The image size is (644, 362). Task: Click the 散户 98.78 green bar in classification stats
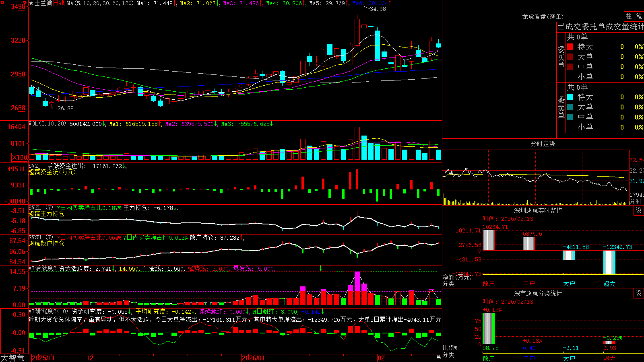(x=488, y=329)
